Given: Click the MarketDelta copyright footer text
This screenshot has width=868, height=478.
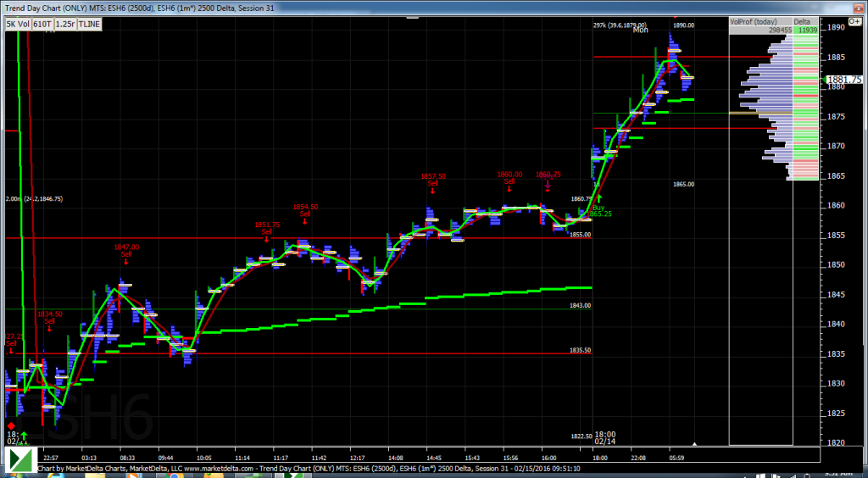Looking at the screenshot, I should click(x=310, y=469).
